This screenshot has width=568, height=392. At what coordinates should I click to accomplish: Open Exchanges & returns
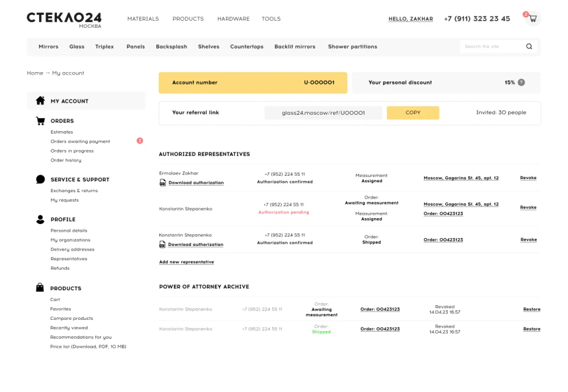point(74,191)
